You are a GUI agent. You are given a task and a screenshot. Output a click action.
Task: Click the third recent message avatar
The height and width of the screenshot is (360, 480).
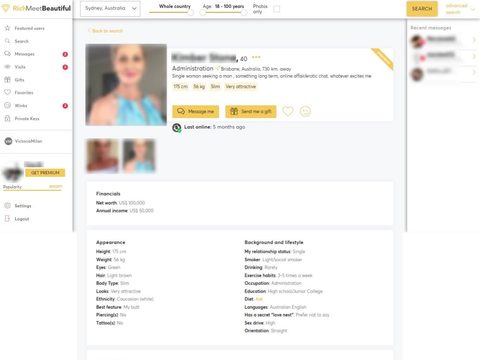click(x=417, y=74)
